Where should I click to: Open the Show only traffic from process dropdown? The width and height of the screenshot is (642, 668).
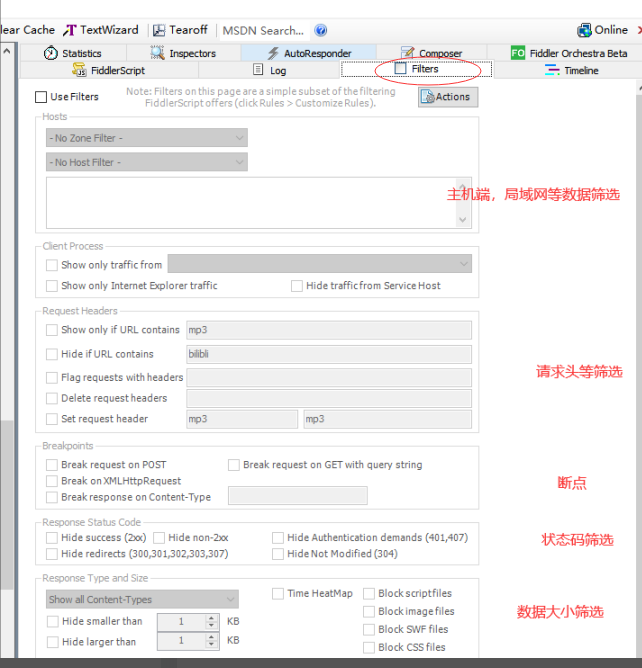click(x=320, y=264)
